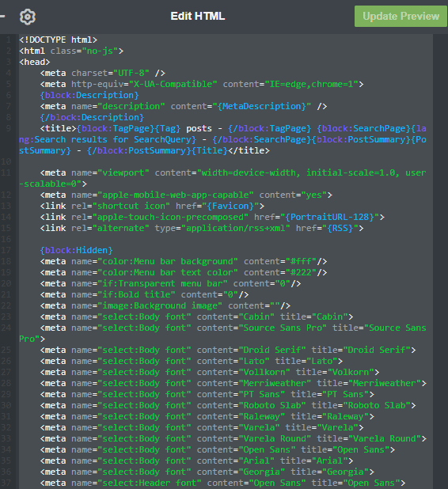The width and height of the screenshot is (448, 489).
Task: Click the {MetaDescription} variable
Action: pos(262,106)
